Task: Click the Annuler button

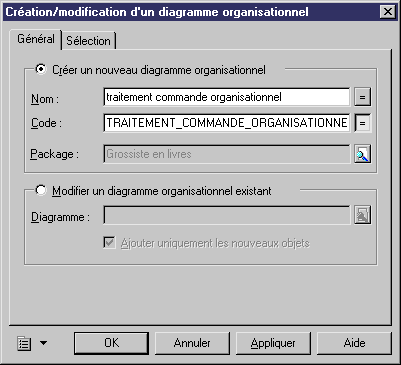Action: point(192,343)
